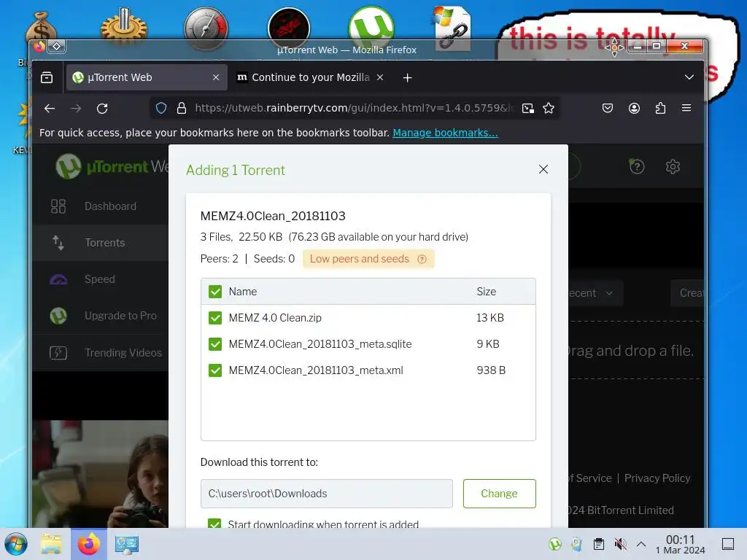The image size is (747, 560).
Task: Open the Torrents sidebar item
Action: tap(101, 243)
